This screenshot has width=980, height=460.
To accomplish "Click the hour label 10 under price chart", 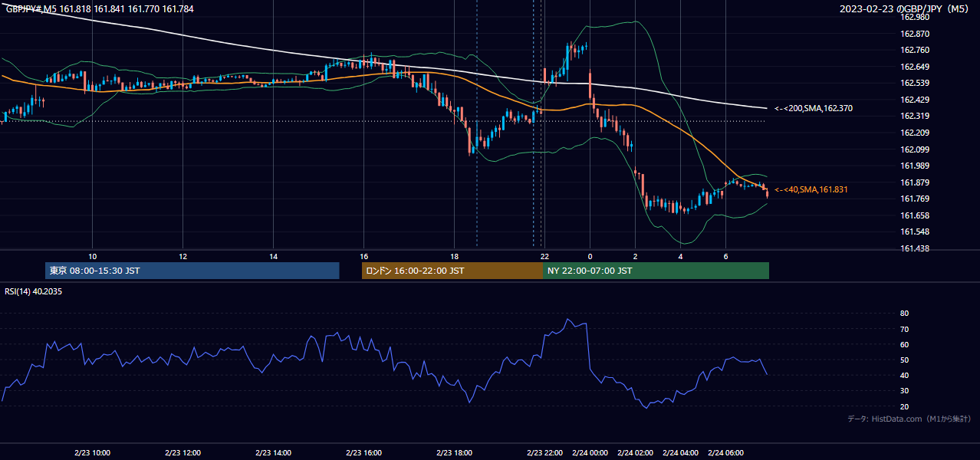I will 92,256.
